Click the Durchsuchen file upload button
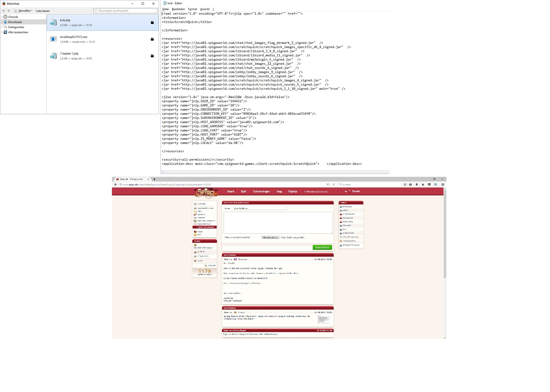Viewport: 550px width, 392px height. coord(270,238)
